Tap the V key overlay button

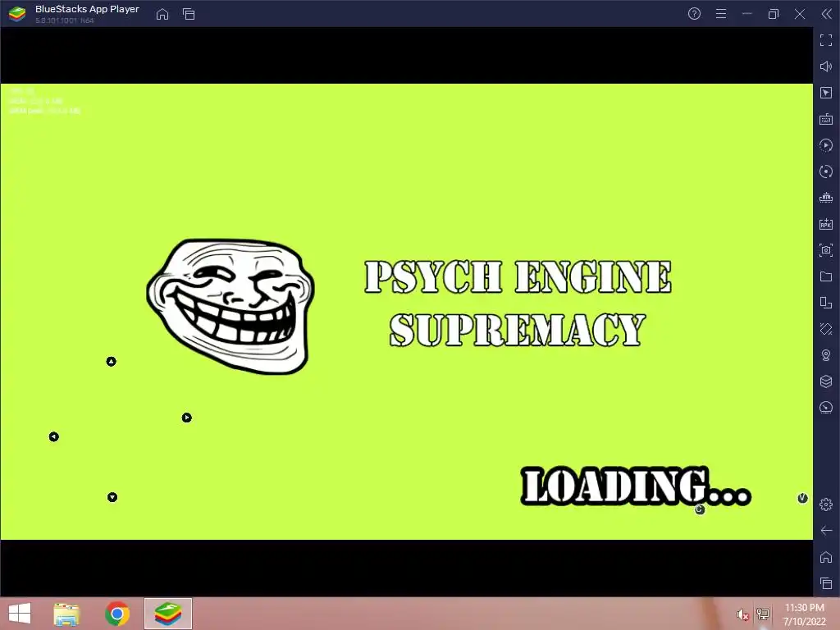pos(802,498)
